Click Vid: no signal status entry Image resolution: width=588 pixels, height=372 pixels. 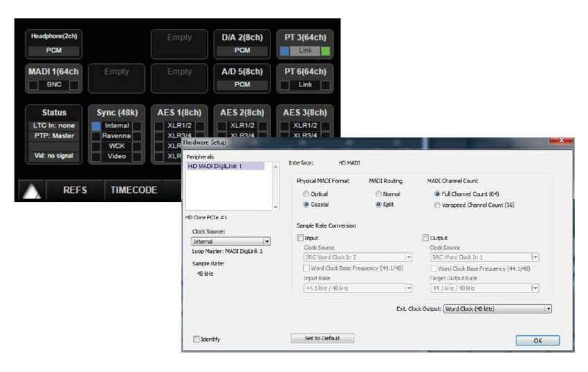[54, 156]
